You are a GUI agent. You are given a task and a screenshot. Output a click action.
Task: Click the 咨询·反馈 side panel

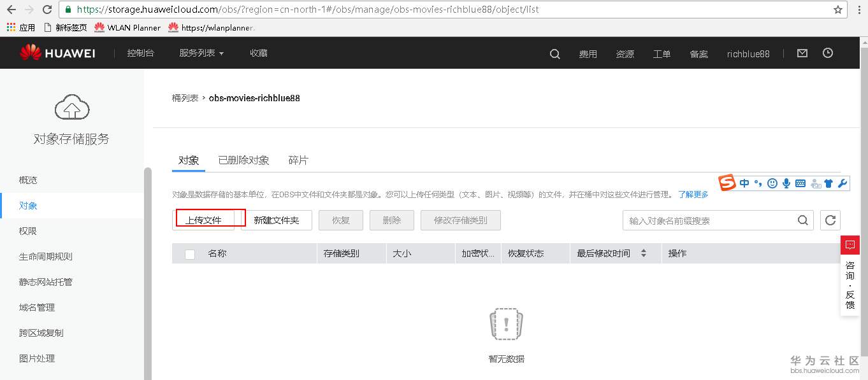click(850, 285)
